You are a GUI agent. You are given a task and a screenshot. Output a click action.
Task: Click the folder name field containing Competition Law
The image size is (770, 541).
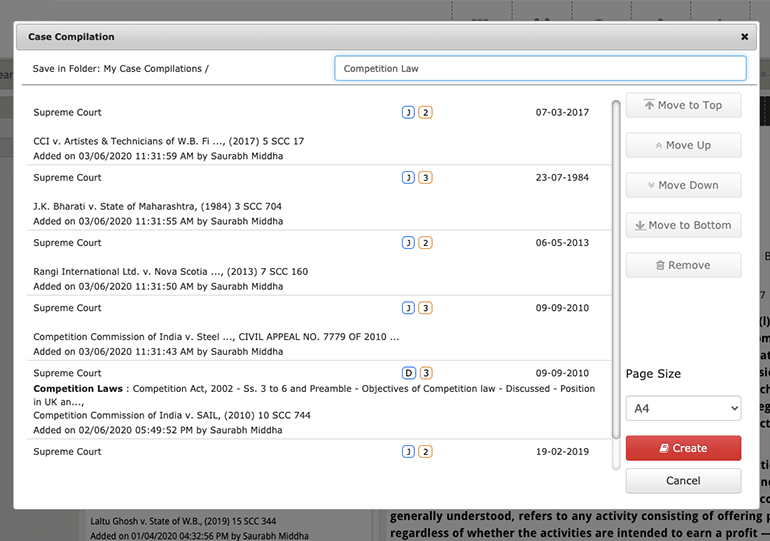pyautogui.click(x=540, y=68)
